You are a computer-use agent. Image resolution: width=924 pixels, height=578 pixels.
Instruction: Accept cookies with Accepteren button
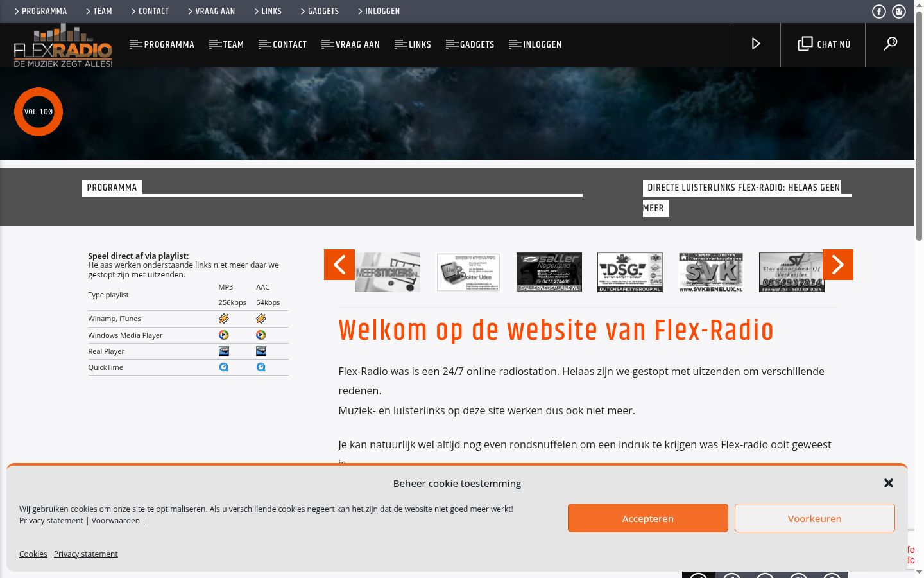coord(648,518)
